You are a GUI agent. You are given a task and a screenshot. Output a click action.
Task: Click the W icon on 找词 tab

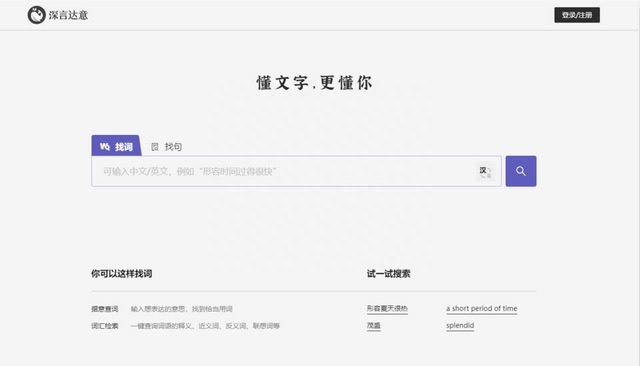click(105, 146)
